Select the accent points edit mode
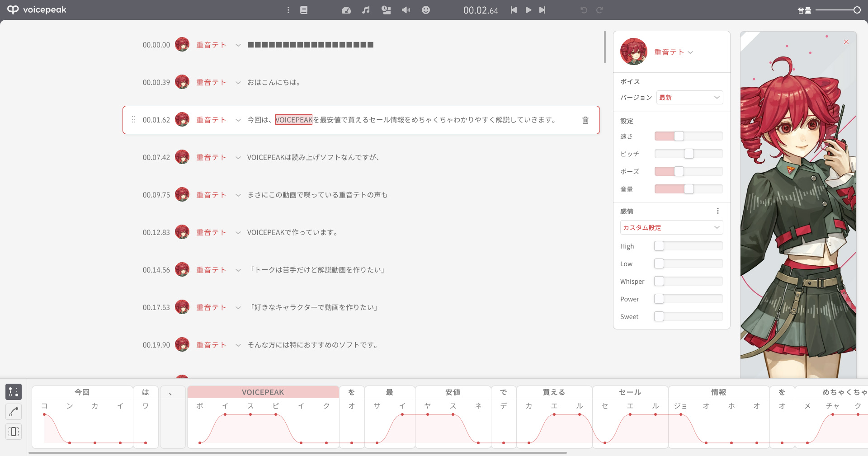This screenshot has height=456, width=868. (x=14, y=392)
